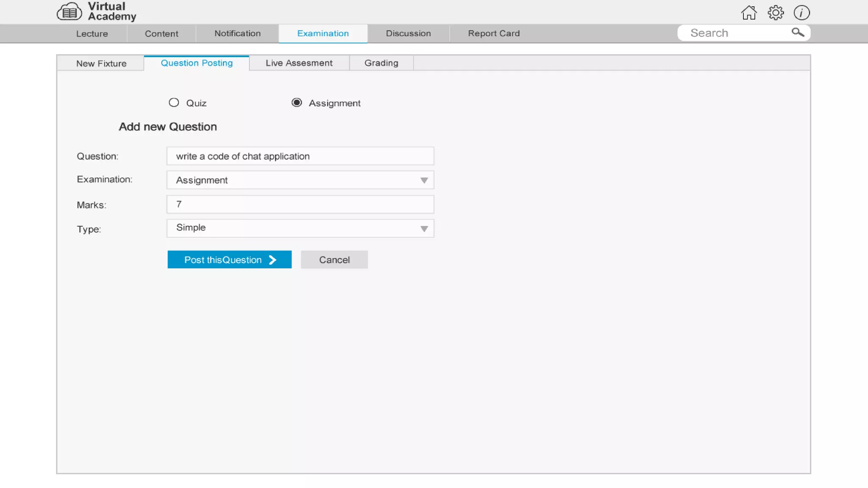Go to the home page icon
The image size is (868, 488).
pos(749,13)
